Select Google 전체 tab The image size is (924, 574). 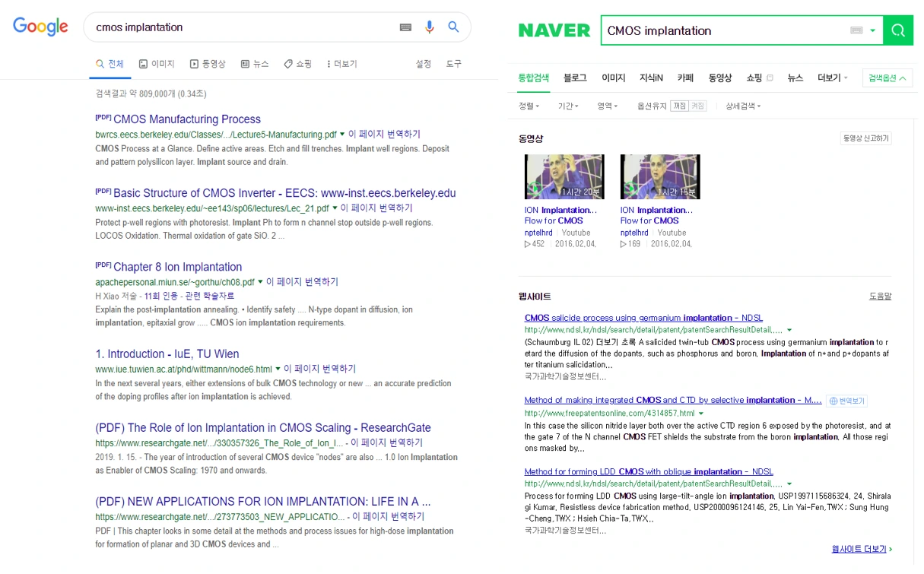(110, 64)
